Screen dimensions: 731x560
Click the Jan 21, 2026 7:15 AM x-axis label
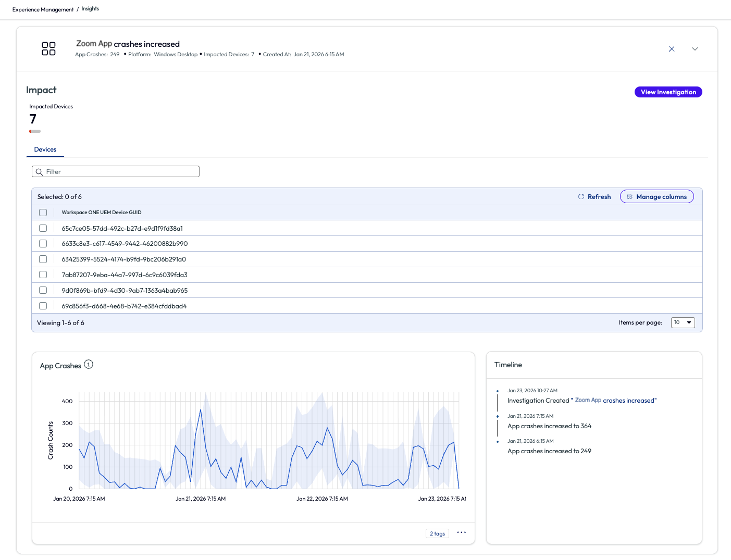point(201,499)
